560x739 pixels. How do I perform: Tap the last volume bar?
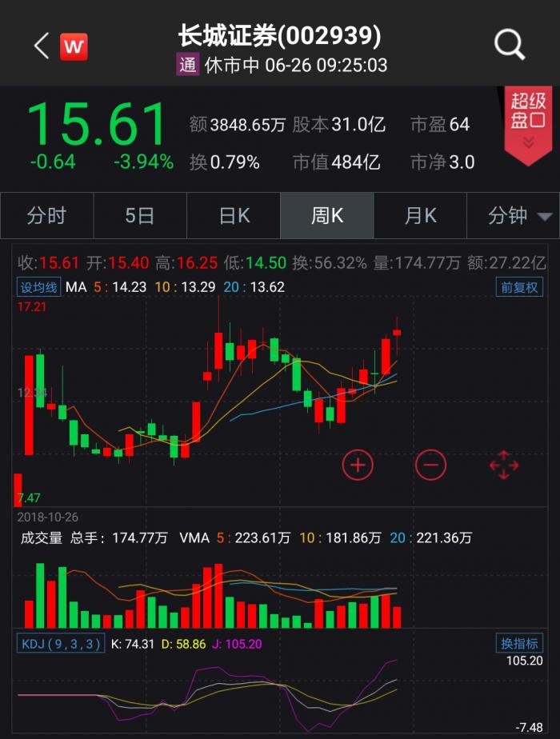coord(397,617)
